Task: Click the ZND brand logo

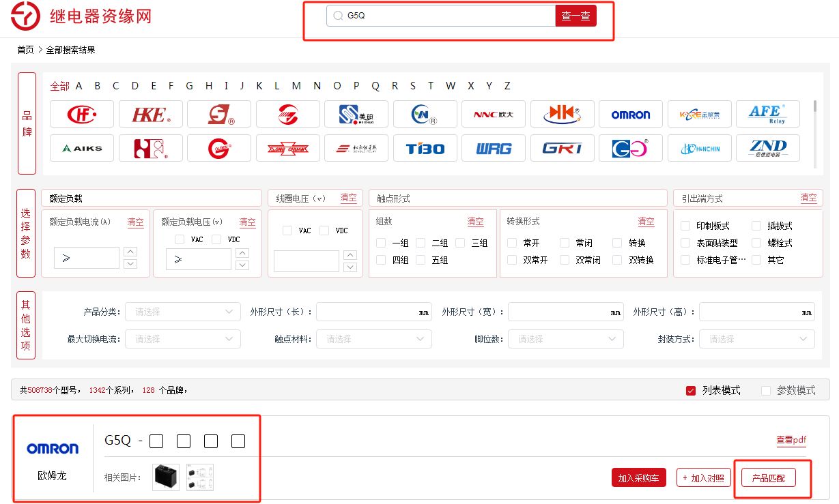Action: [x=767, y=148]
